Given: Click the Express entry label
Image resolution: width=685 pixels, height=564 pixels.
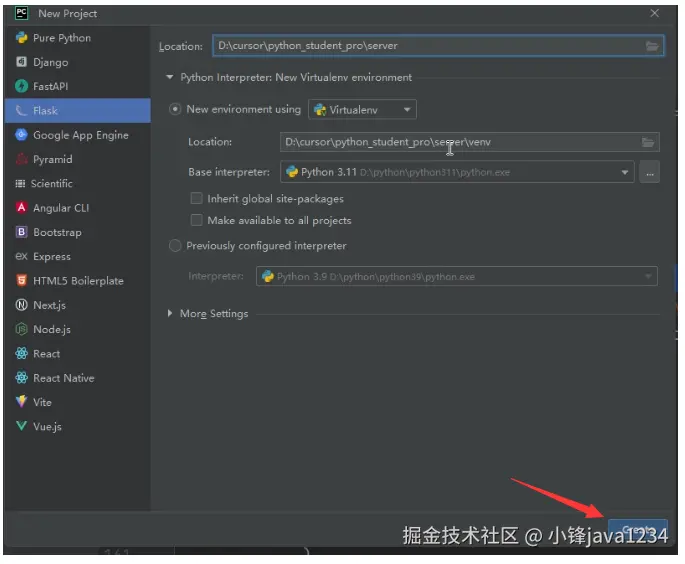Looking at the screenshot, I should point(52,257).
